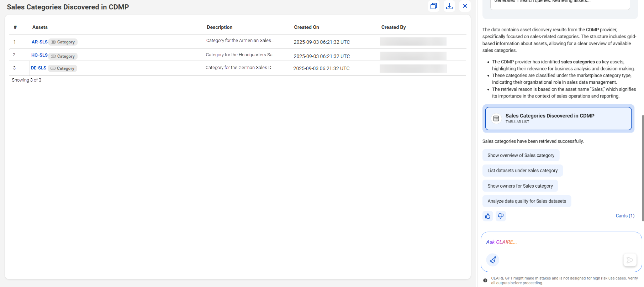Choose Show owners for Sales category
This screenshot has height=287, width=644.
click(x=520, y=186)
